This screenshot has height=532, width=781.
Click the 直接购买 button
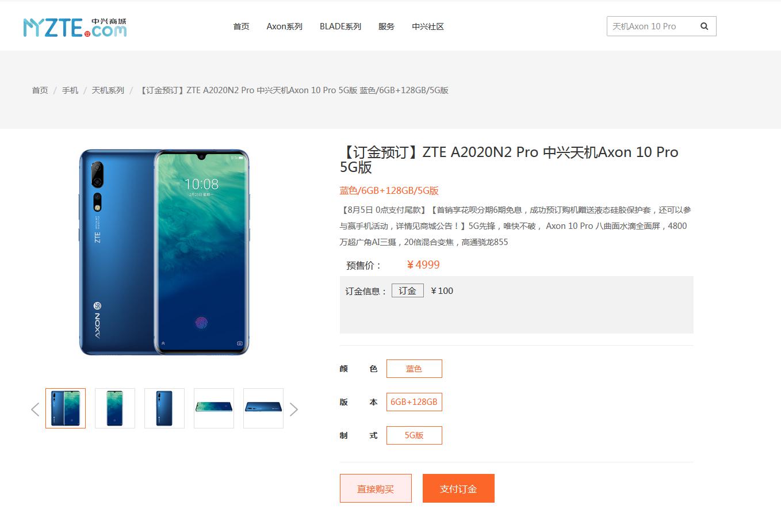coord(376,488)
